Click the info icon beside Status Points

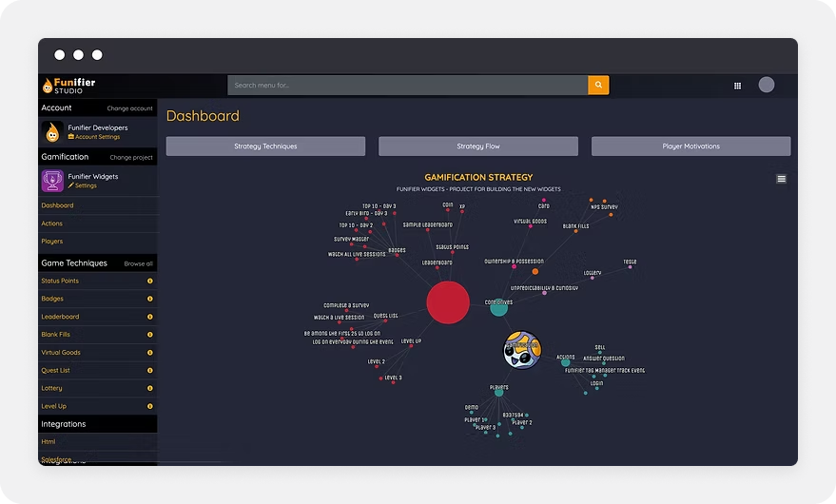pyautogui.click(x=150, y=281)
